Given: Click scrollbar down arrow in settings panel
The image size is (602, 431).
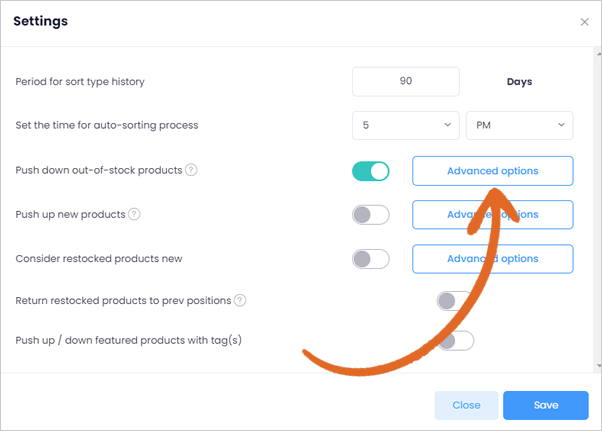Looking at the screenshot, I should click(x=599, y=366).
